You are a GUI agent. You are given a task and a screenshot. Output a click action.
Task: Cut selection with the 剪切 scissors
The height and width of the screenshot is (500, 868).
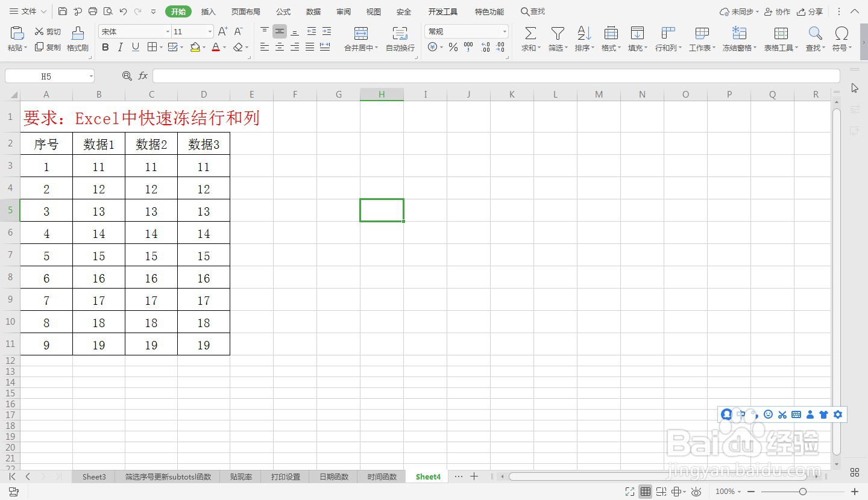pyautogui.click(x=48, y=31)
